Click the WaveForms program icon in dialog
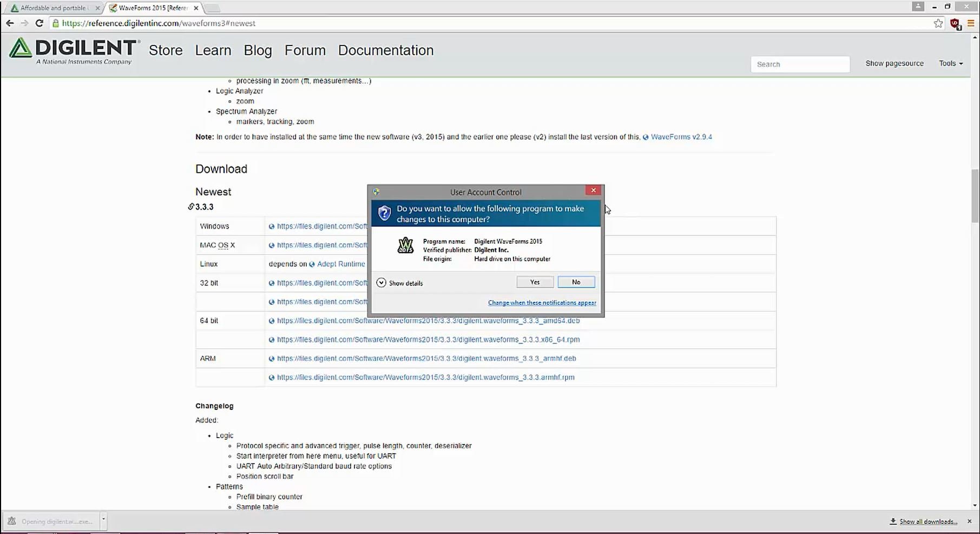Viewport: 980px width, 534px height. tap(405, 245)
